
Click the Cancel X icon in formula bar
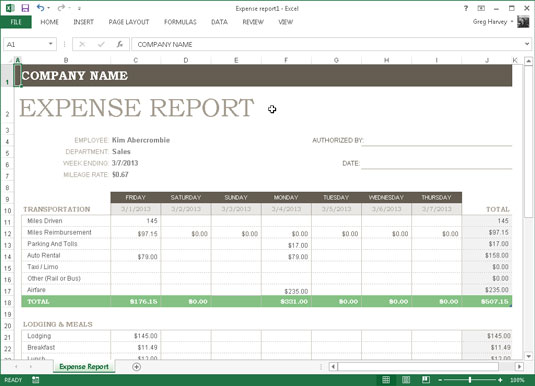coord(82,44)
